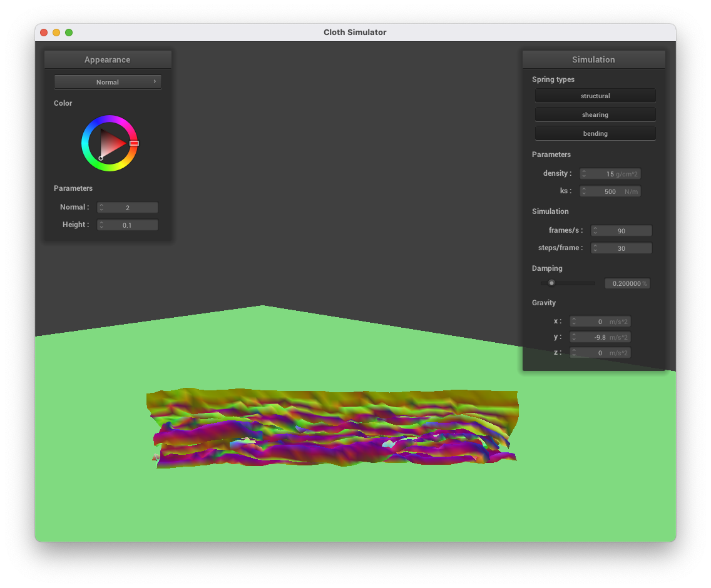Image resolution: width=711 pixels, height=588 pixels.
Task: Click the Height value field
Action: 128,225
